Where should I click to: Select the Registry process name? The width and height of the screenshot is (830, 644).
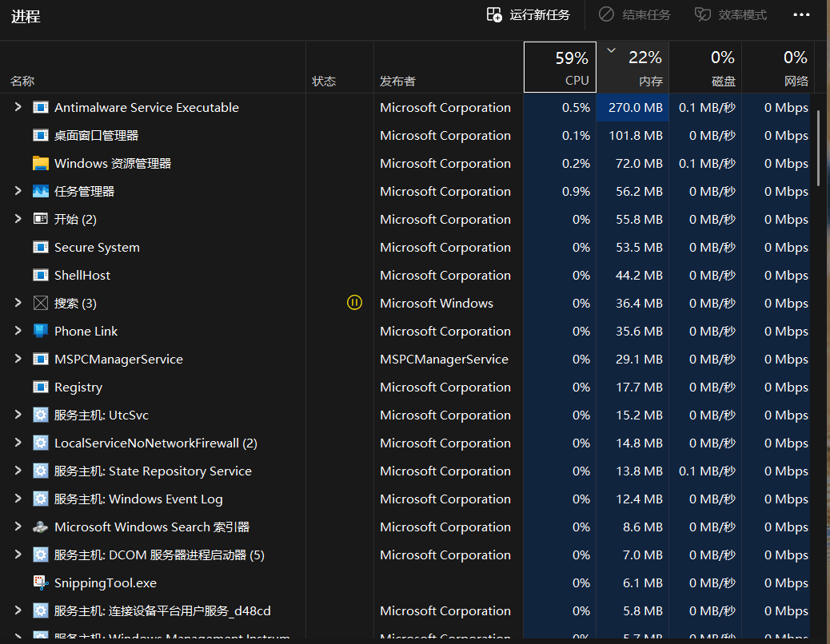(78, 388)
